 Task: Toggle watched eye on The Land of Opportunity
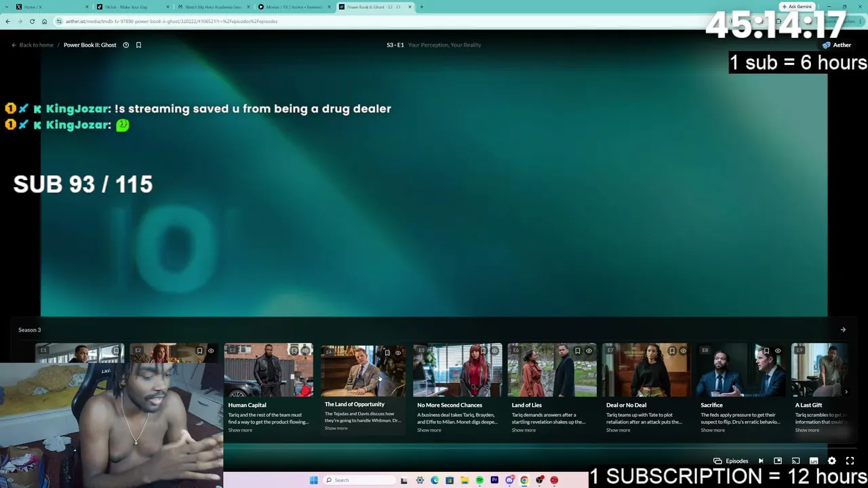pos(398,352)
